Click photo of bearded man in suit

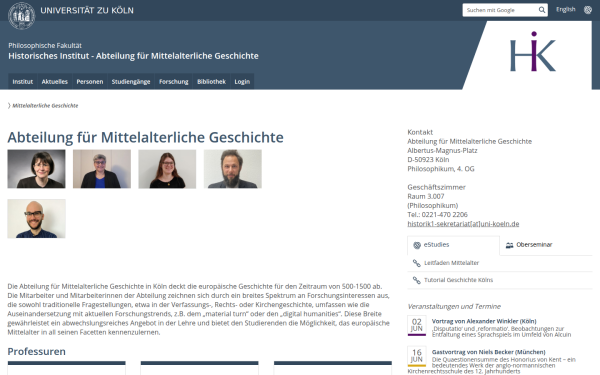233,169
